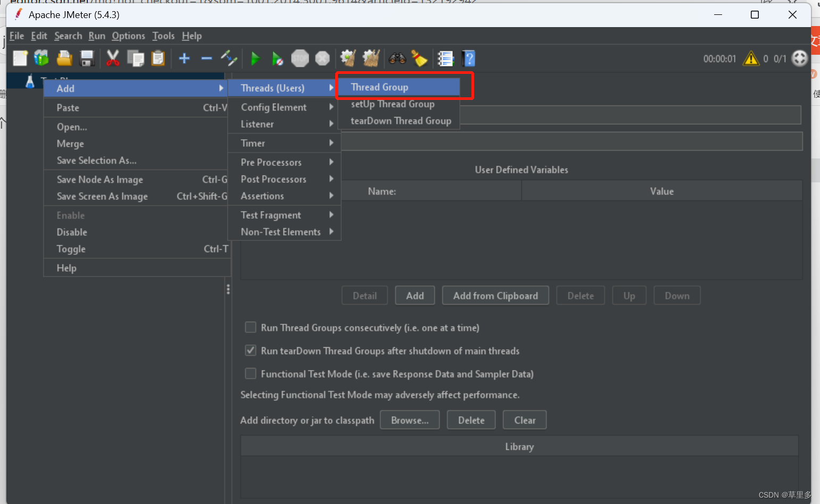Expand Pre Processors submenu
Screen dimensions: 820x504
pos(284,162)
